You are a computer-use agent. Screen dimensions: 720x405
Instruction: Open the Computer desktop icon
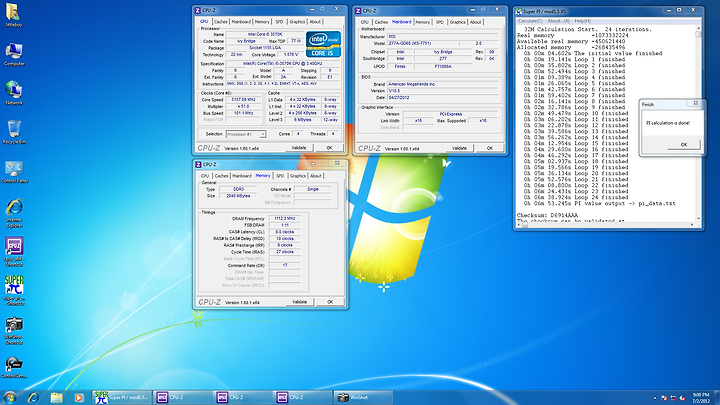tap(14, 54)
